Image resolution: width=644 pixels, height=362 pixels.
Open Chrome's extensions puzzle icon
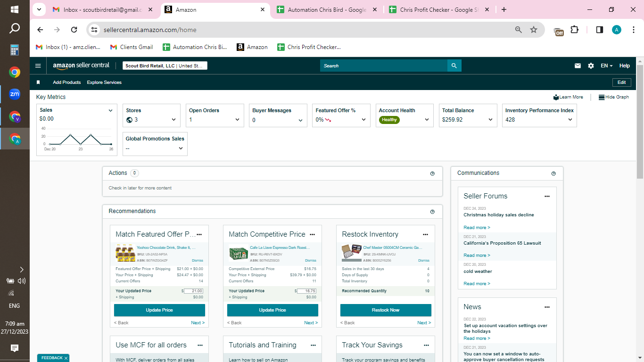point(574,30)
